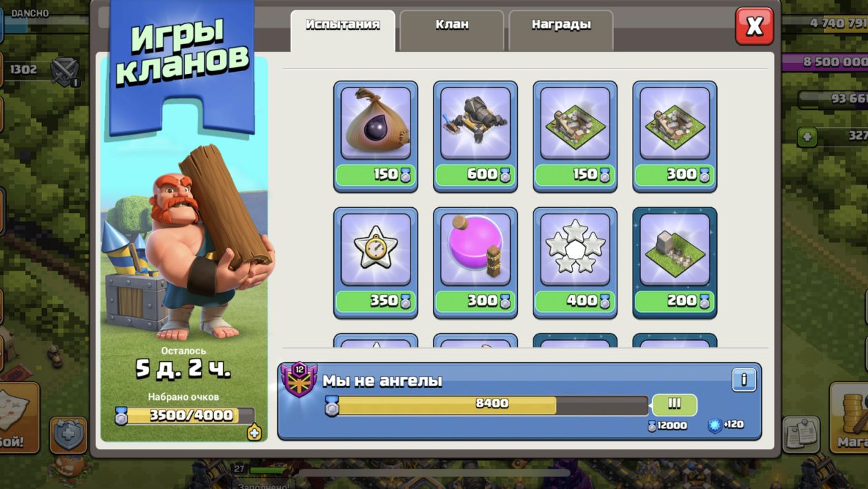Select the pink elixir storage challenge worth 300
The height and width of the screenshot is (489, 868).
475,262
